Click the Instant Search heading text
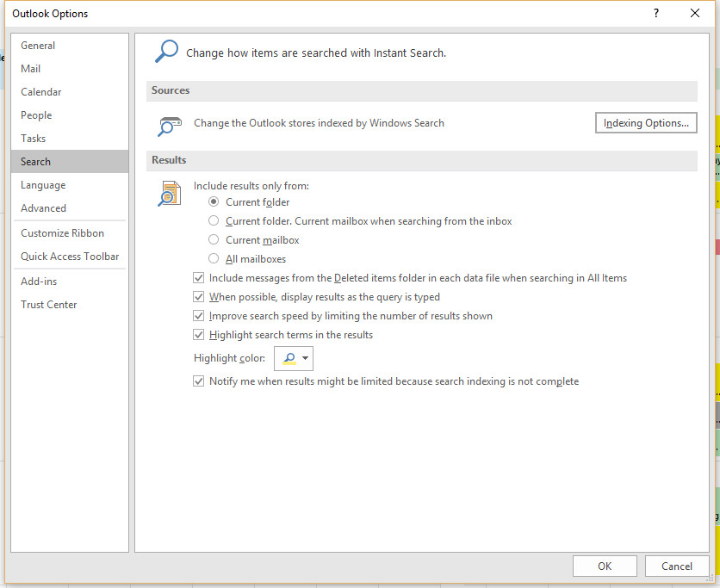 [316, 53]
